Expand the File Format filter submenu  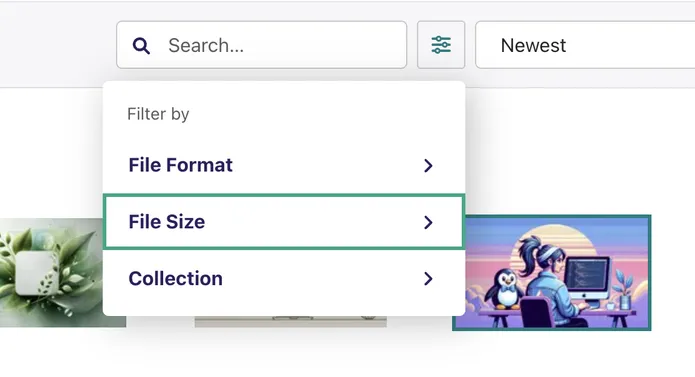(284, 165)
